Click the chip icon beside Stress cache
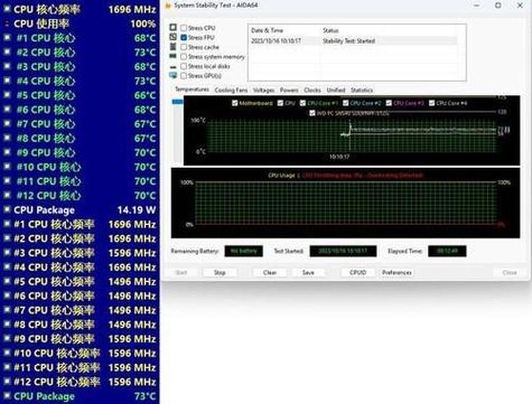The width and height of the screenshot is (532, 404). pyautogui.click(x=173, y=47)
